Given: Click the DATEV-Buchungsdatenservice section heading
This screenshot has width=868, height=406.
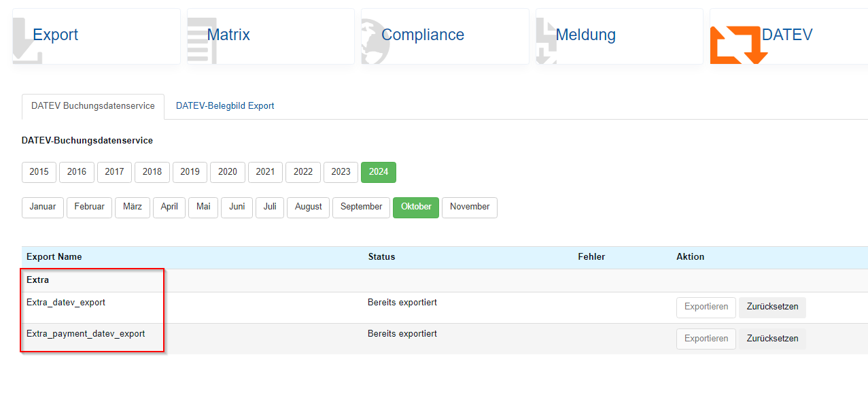Looking at the screenshot, I should (x=87, y=141).
